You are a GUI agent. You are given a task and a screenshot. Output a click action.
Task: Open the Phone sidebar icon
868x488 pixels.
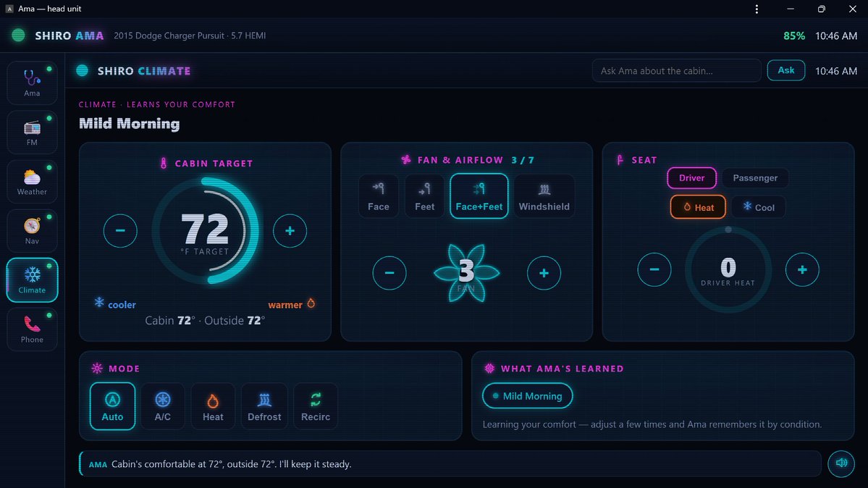[32, 329]
